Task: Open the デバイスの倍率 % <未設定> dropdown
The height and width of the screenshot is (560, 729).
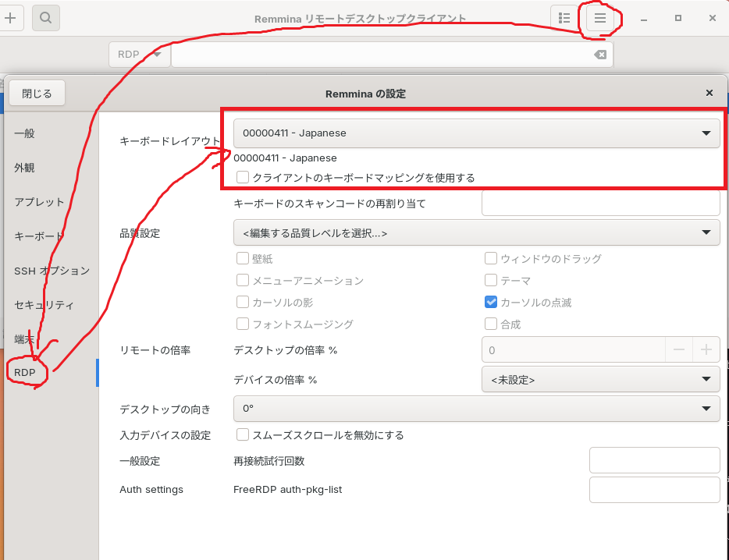Action: 601,380
